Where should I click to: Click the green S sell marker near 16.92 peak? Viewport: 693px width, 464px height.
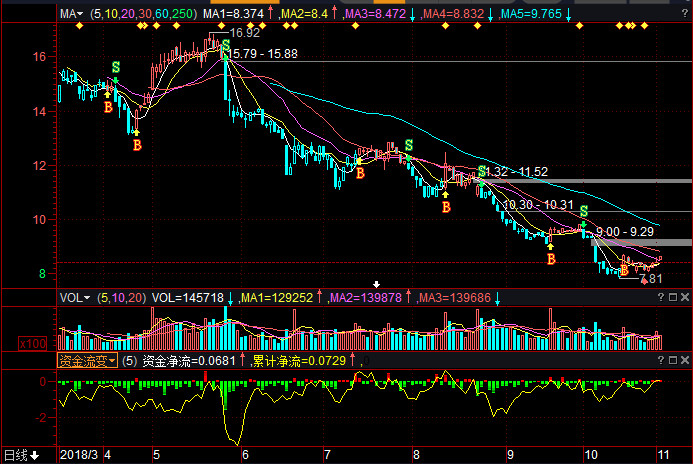coord(226,46)
